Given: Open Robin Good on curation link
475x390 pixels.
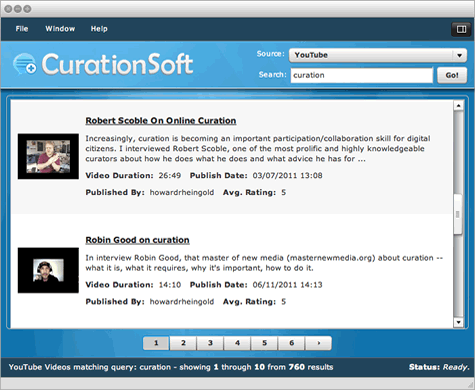Looking at the screenshot, I should [x=137, y=240].
